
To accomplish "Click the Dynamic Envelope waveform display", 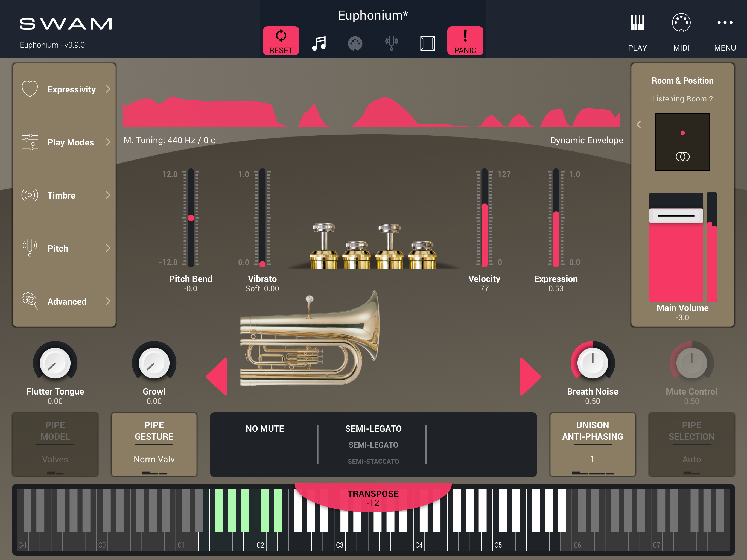I will coord(373,112).
